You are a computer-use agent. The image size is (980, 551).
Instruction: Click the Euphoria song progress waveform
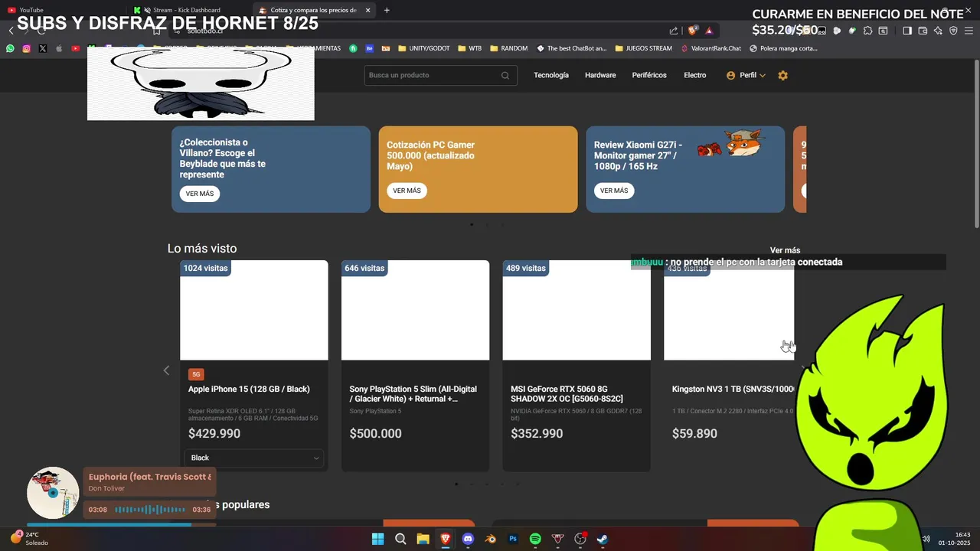150,510
